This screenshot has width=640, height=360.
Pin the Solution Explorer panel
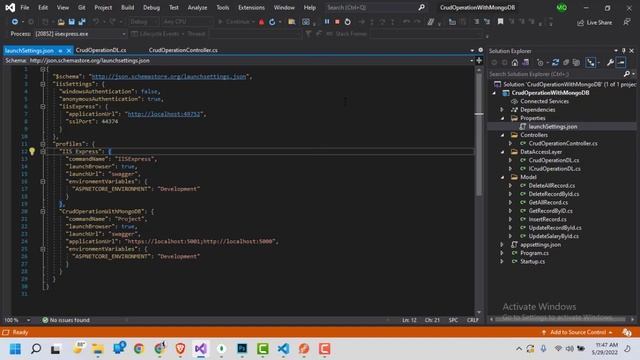pos(623,51)
